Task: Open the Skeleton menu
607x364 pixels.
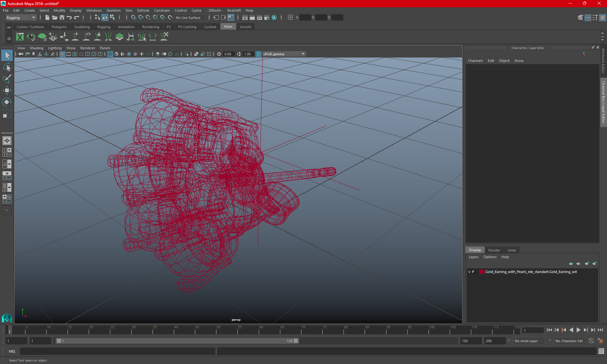Action: tap(113, 10)
